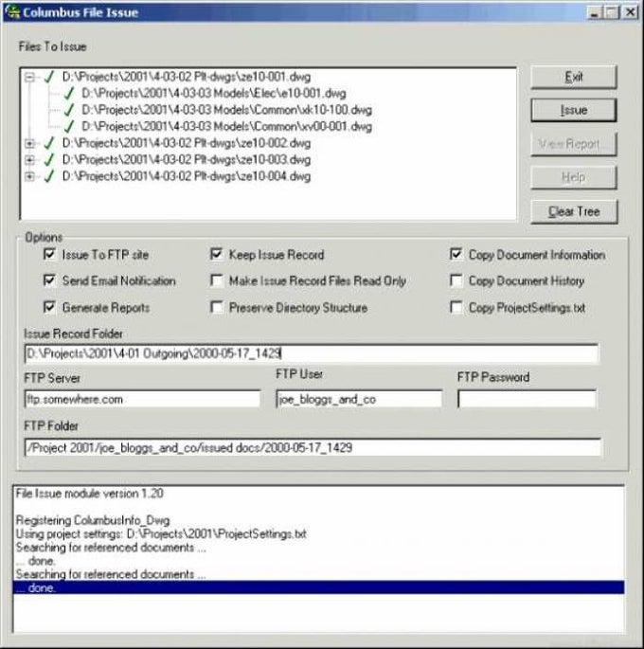Select path text of ze10-002.dwg row
Image resolution: width=644 pixels, height=649 pixels.
click(187, 143)
